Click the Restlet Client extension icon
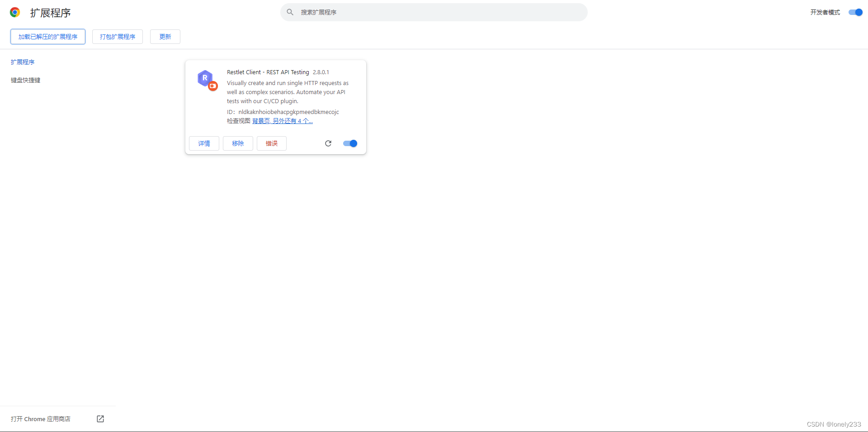The image size is (868, 432). pyautogui.click(x=208, y=80)
